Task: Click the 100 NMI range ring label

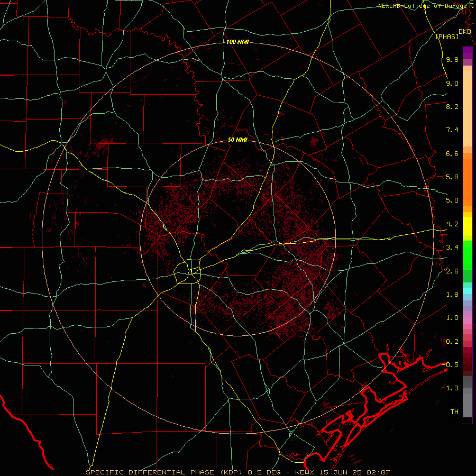Action: tap(237, 42)
